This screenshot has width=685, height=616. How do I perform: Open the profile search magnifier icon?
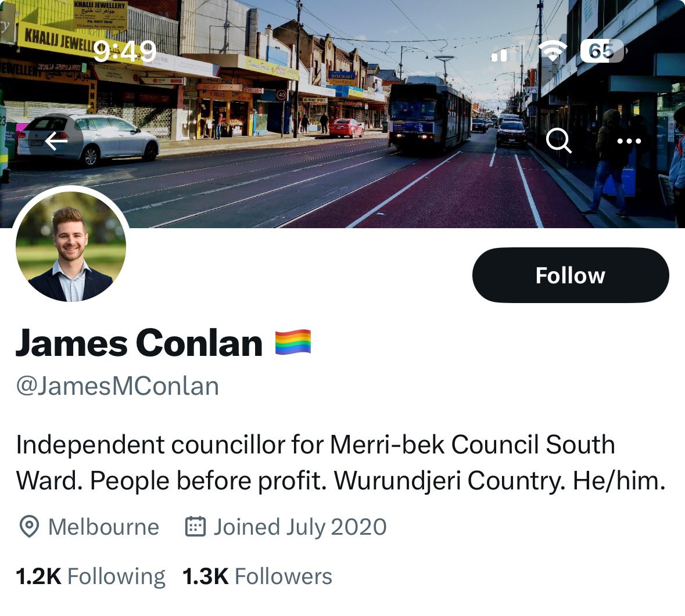(559, 141)
